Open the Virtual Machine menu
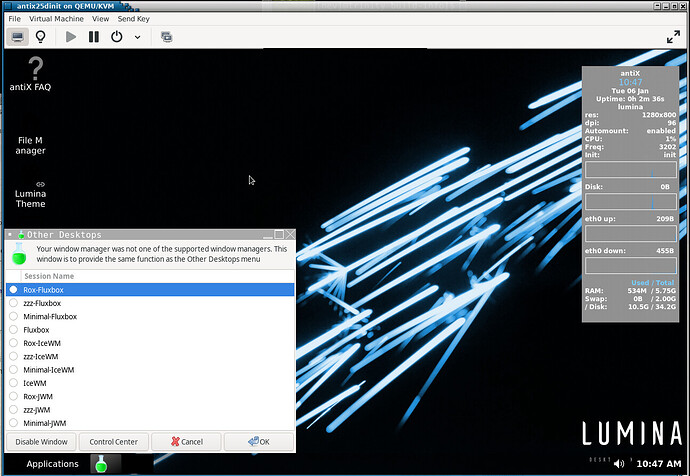Viewport: 690px width, 476px height. 55,18
